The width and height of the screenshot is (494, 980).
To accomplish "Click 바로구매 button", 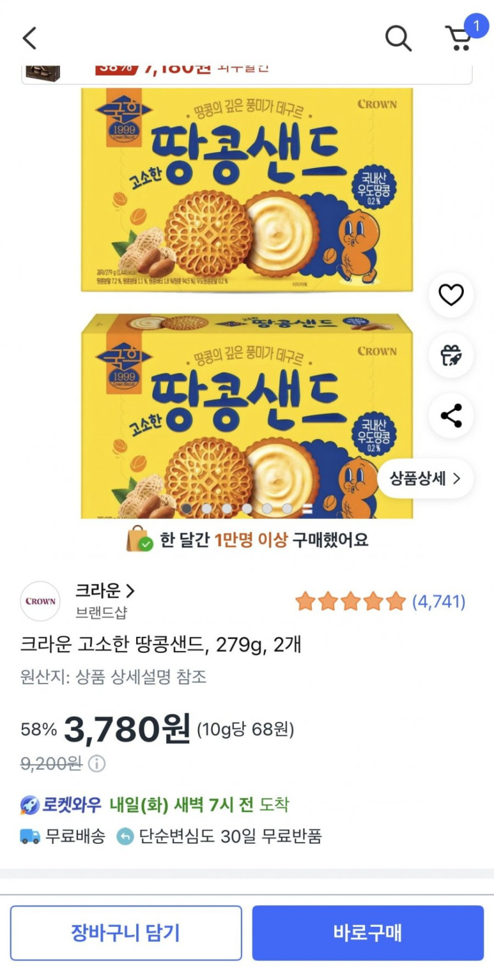I will (x=368, y=933).
